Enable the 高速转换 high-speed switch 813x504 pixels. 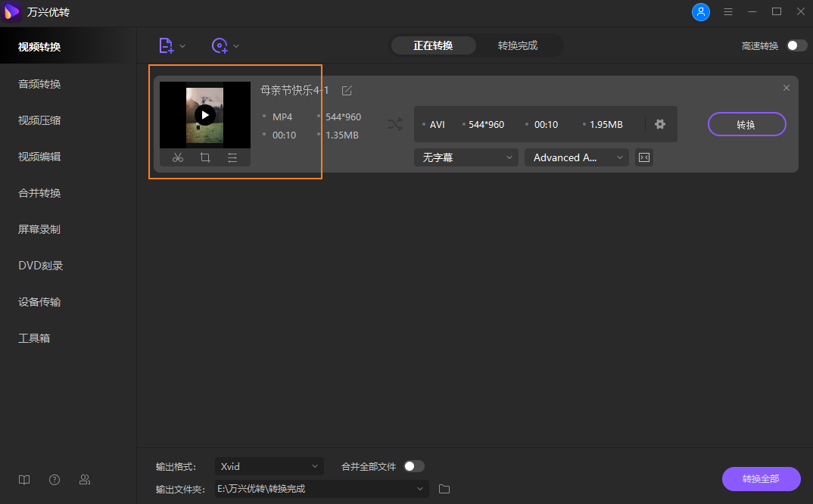[x=795, y=45]
